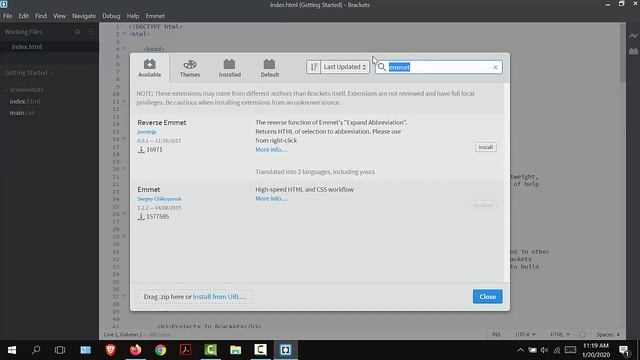Open Reverse Emmet author link
Image resolution: width=640 pixels, height=360 pixels.
(x=147, y=132)
